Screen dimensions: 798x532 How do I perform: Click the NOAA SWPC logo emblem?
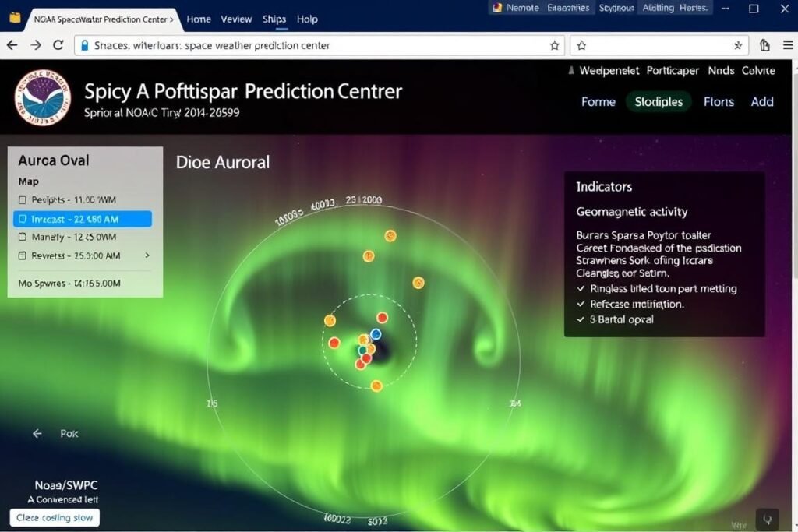click(x=43, y=98)
